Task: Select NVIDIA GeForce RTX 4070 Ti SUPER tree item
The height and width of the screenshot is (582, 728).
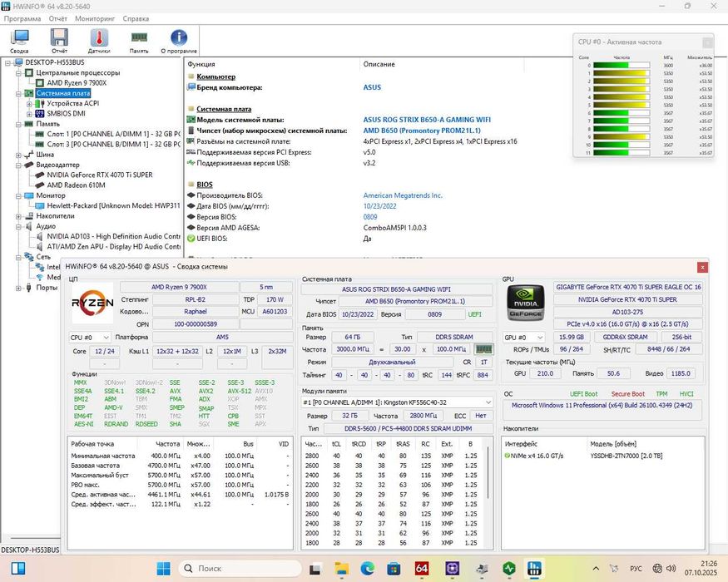Action: 99,175
